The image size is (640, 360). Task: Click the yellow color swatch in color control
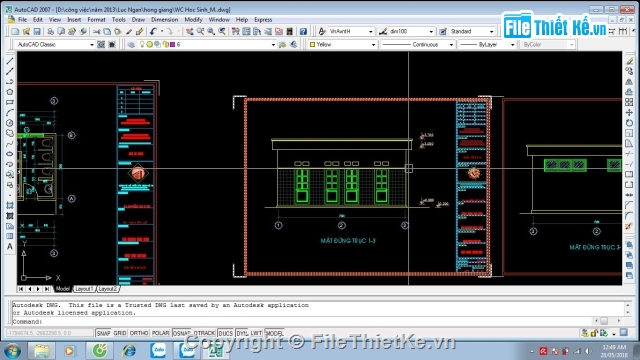312,44
